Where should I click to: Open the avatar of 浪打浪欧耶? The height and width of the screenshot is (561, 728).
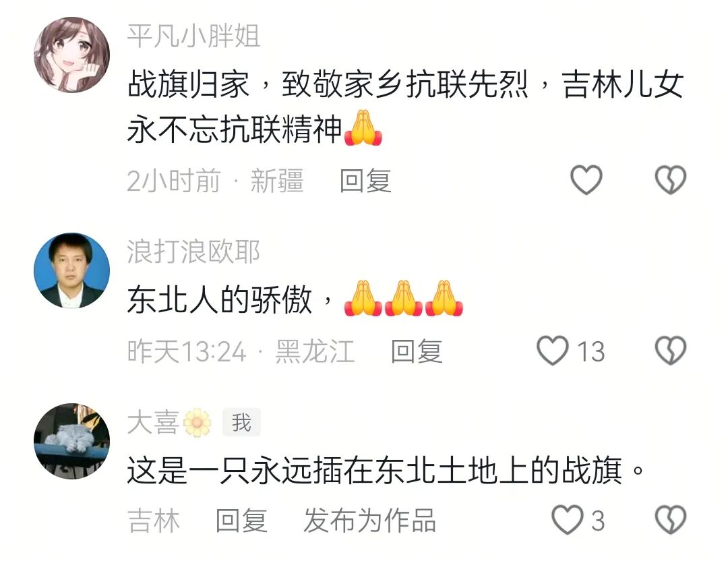[72, 270]
